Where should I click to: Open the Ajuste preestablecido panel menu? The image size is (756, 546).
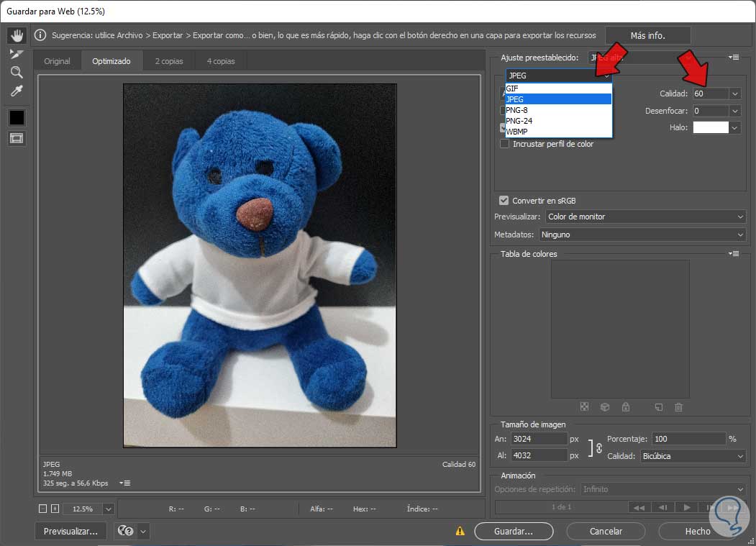[733, 58]
